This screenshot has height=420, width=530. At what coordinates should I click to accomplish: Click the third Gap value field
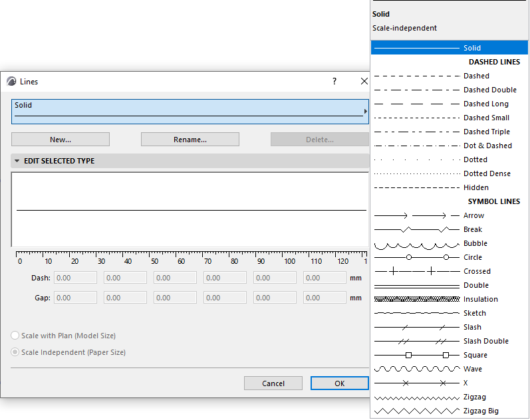pyautogui.click(x=175, y=298)
